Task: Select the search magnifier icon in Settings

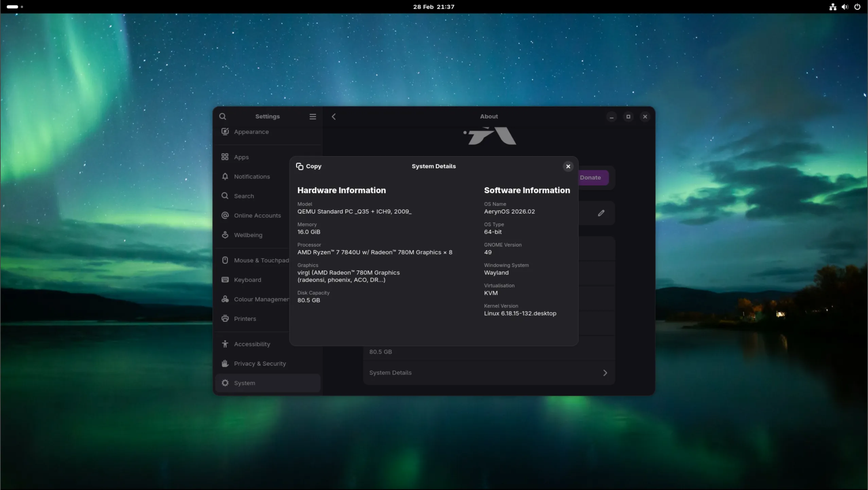Action: click(x=223, y=116)
